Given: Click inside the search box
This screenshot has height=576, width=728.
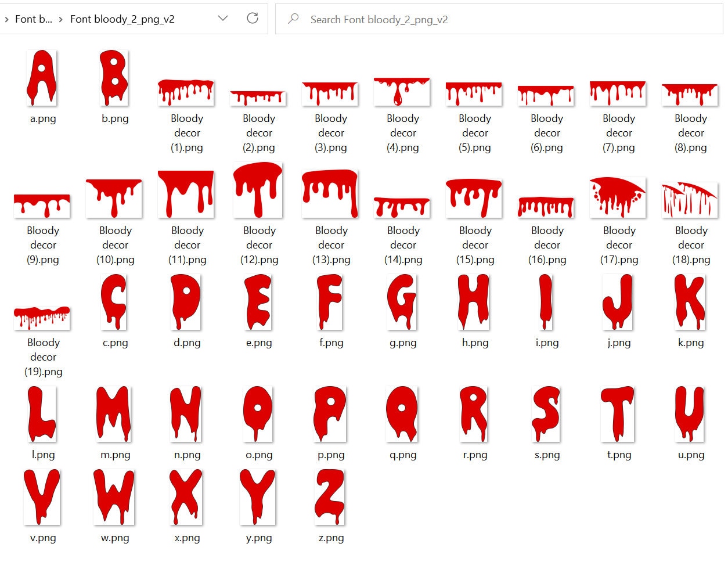Looking at the screenshot, I should click(x=406, y=19).
